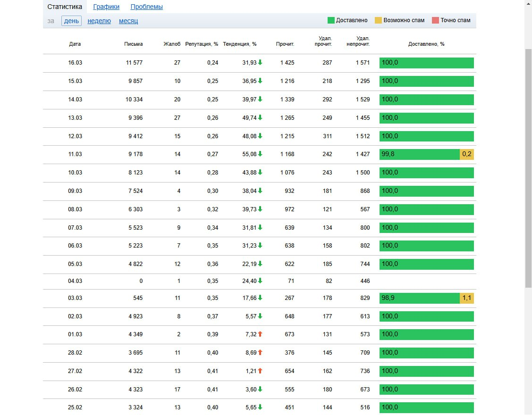Select the Статистика tab

point(65,7)
